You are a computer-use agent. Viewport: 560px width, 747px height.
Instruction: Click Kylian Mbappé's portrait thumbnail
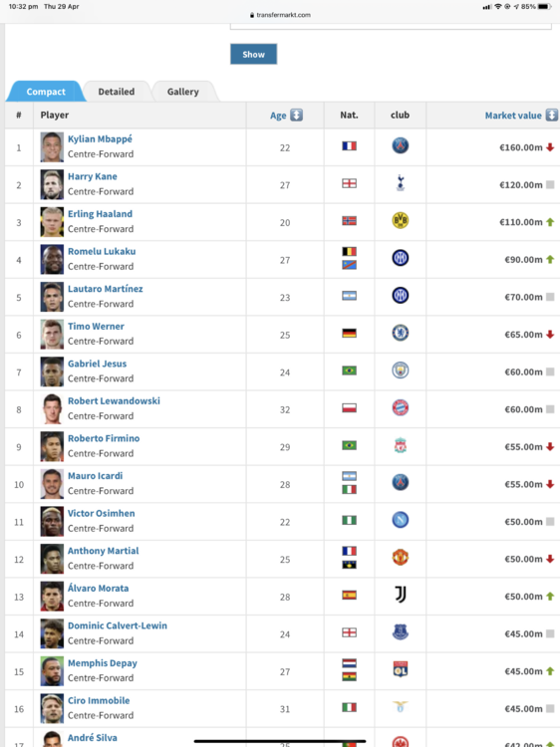(52, 146)
